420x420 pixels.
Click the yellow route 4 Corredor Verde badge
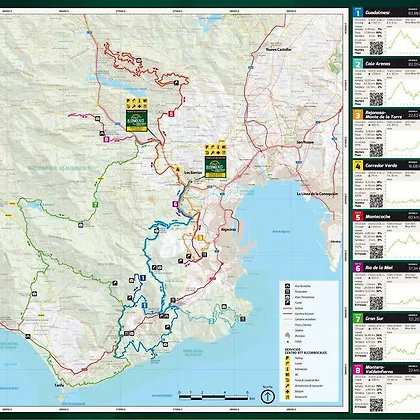point(358,166)
